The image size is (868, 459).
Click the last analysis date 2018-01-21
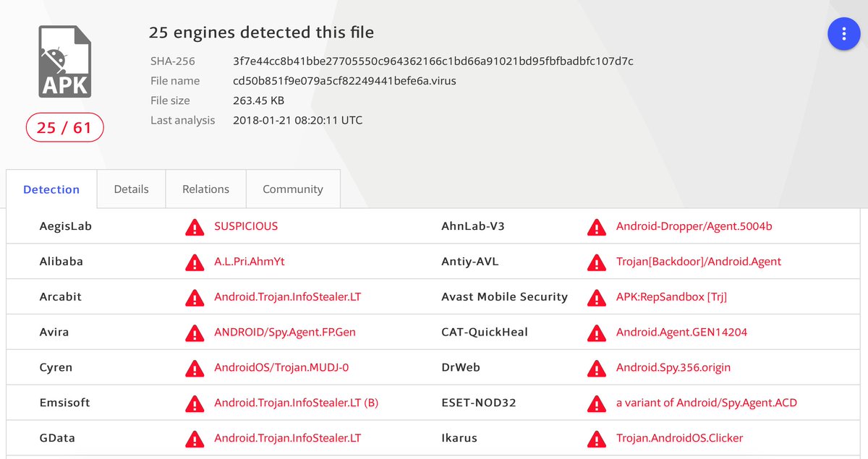click(297, 120)
